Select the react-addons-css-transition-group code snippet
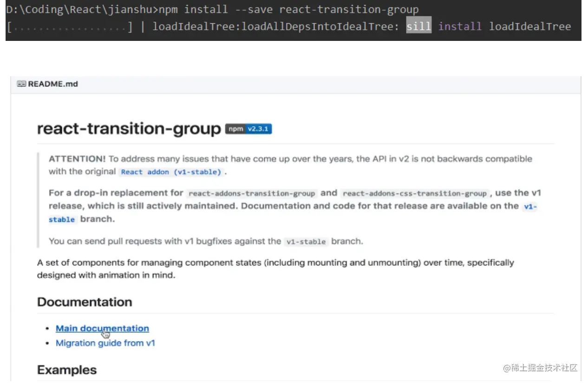588x383 pixels. 415,194
